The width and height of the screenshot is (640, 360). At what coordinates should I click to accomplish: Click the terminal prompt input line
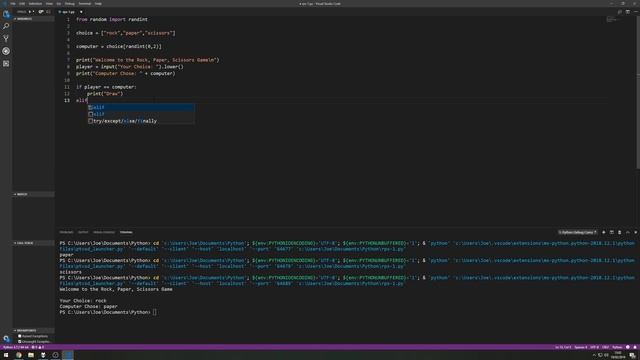tap(108, 312)
